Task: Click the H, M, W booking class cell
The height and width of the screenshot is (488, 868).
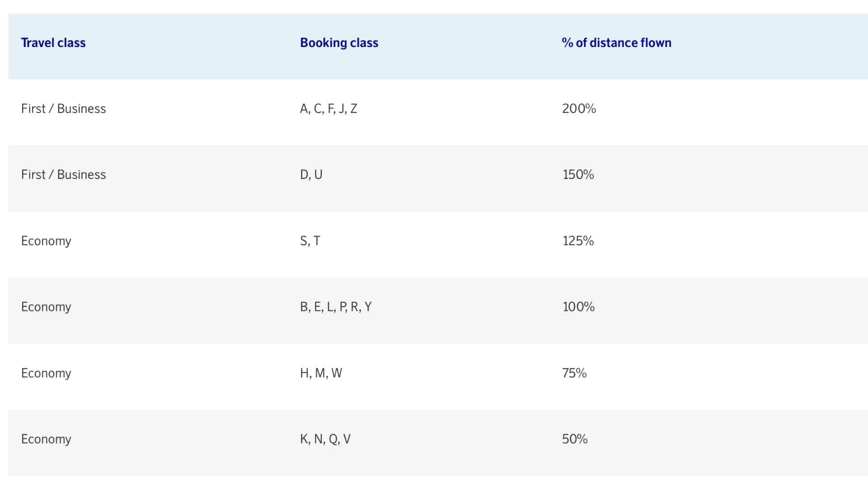Action: coord(321,373)
